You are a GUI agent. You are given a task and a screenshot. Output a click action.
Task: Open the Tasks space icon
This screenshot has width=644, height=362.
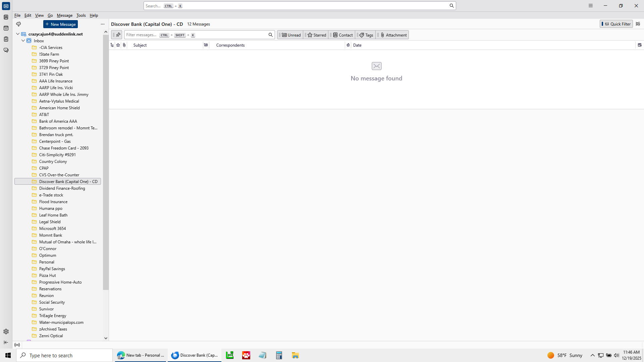pos(6,39)
